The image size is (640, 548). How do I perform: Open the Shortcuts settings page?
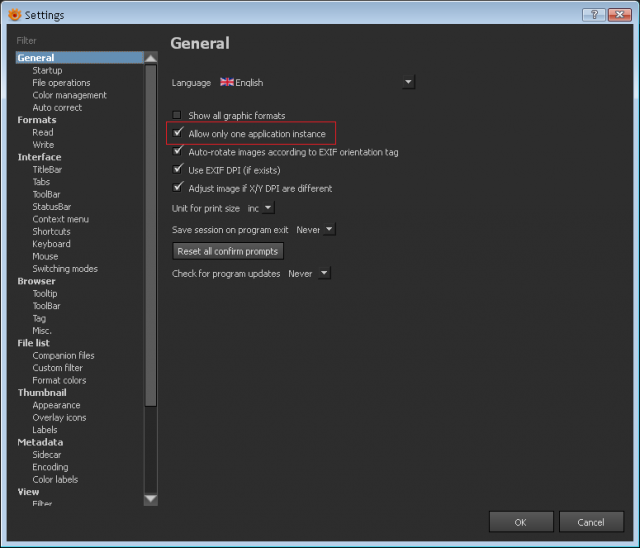[51, 231]
